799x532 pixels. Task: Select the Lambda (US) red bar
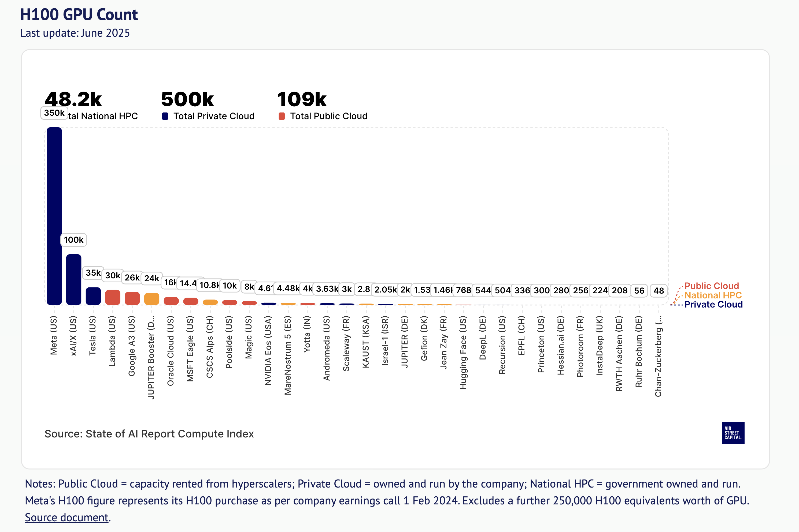click(x=113, y=297)
